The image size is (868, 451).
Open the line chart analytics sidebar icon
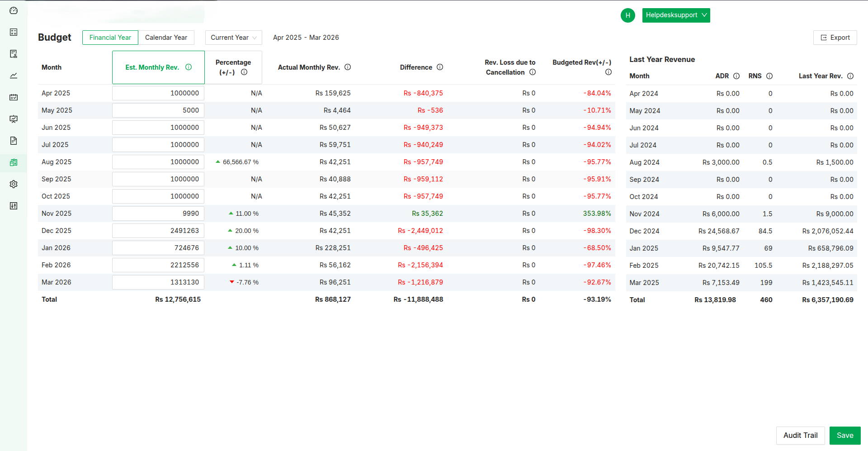14,76
